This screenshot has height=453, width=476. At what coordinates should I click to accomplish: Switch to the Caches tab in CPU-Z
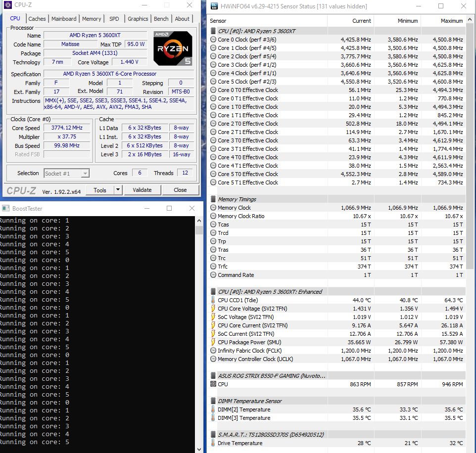click(37, 19)
